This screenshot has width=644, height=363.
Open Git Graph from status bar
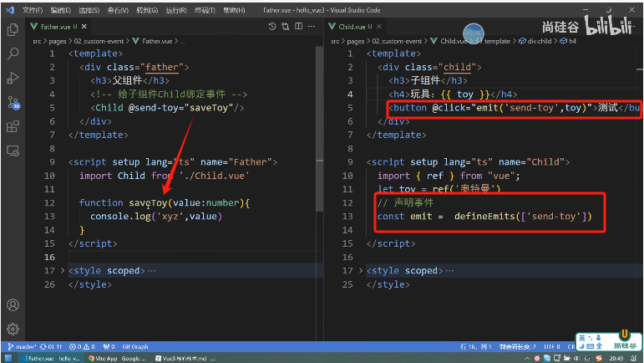click(x=135, y=346)
